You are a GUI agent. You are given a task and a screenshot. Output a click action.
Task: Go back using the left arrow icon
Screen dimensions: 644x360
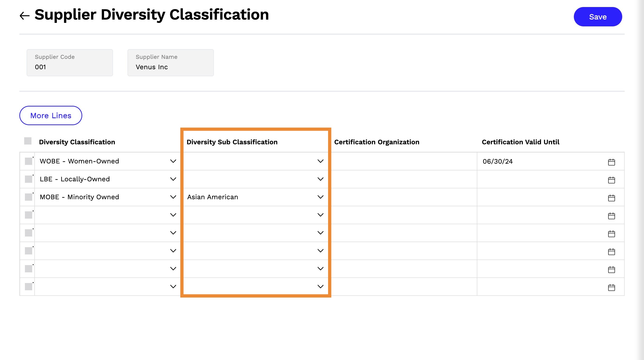pyautogui.click(x=24, y=16)
